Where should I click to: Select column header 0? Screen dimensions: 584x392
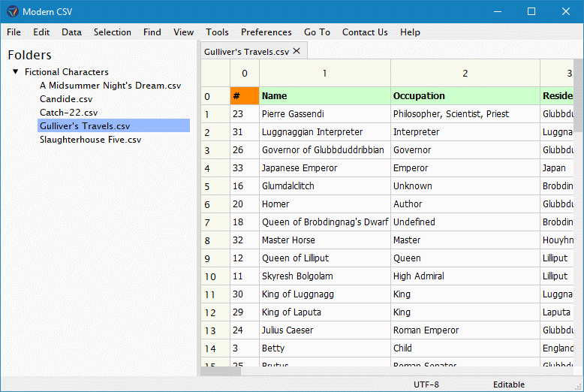tap(245, 73)
